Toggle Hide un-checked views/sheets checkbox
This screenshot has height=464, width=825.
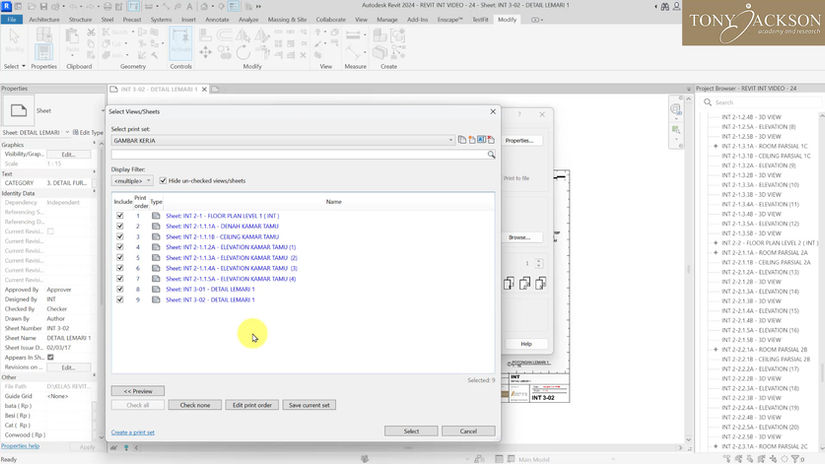pyautogui.click(x=163, y=180)
